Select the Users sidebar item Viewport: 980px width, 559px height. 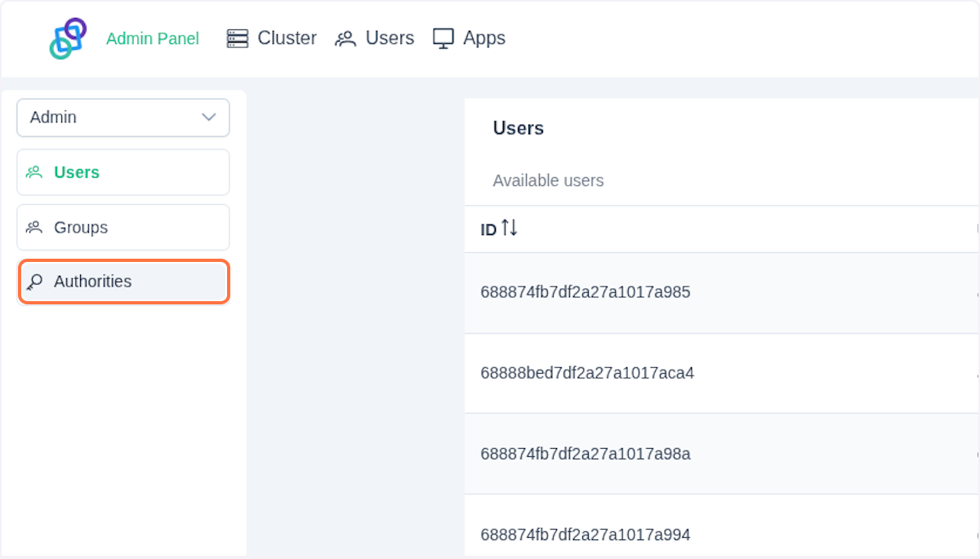tap(77, 172)
